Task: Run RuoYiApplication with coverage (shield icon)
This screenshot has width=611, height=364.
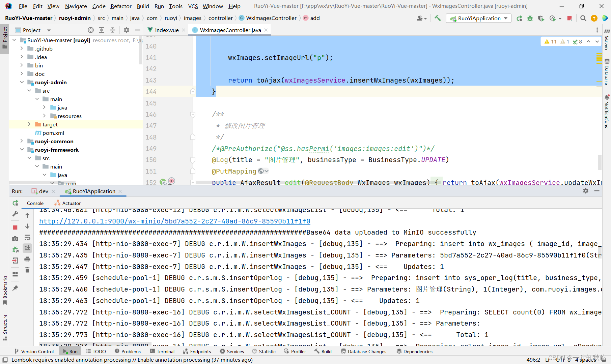Action: tap(541, 19)
